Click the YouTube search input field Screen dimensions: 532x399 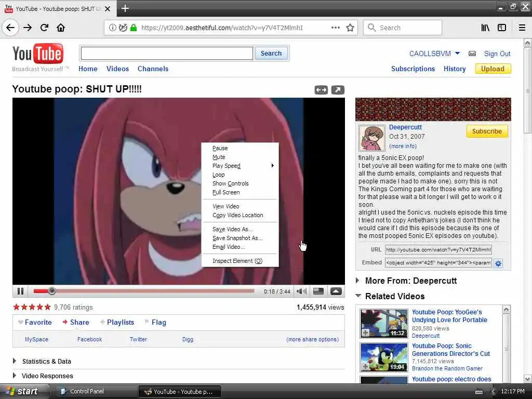tap(167, 54)
